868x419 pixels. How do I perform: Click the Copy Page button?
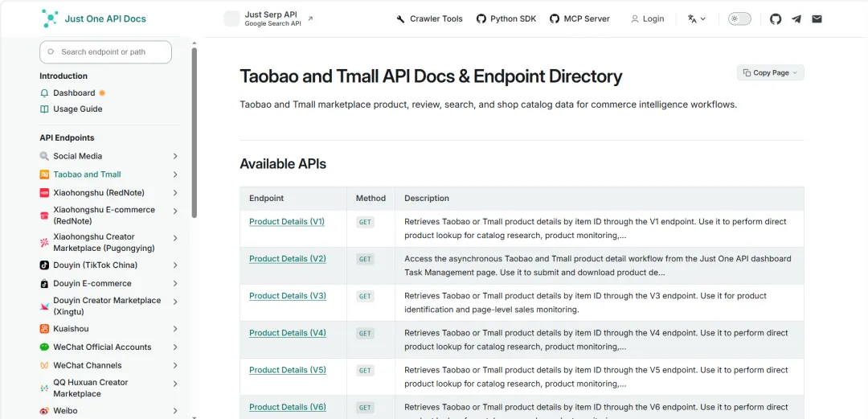[x=770, y=72]
